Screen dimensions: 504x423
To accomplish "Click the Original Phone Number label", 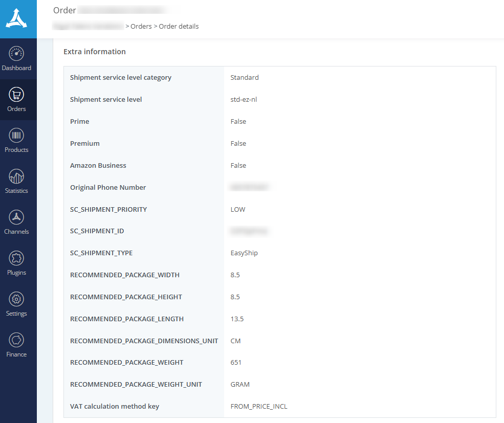I will pos(108,187).
